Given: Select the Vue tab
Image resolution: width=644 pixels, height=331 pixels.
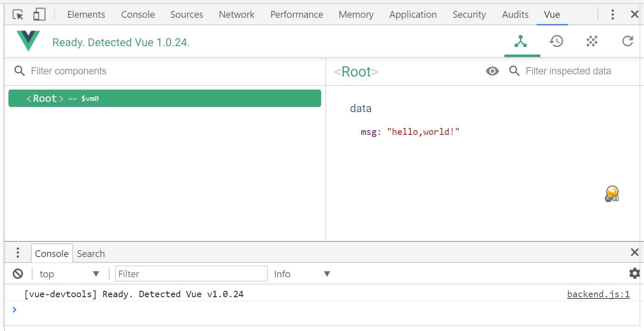Looking at the screenshot, I should 552,14.
